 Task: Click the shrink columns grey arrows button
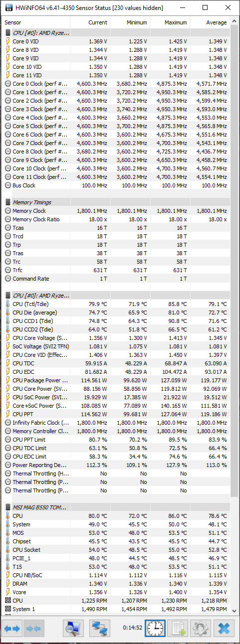point(33,629)
